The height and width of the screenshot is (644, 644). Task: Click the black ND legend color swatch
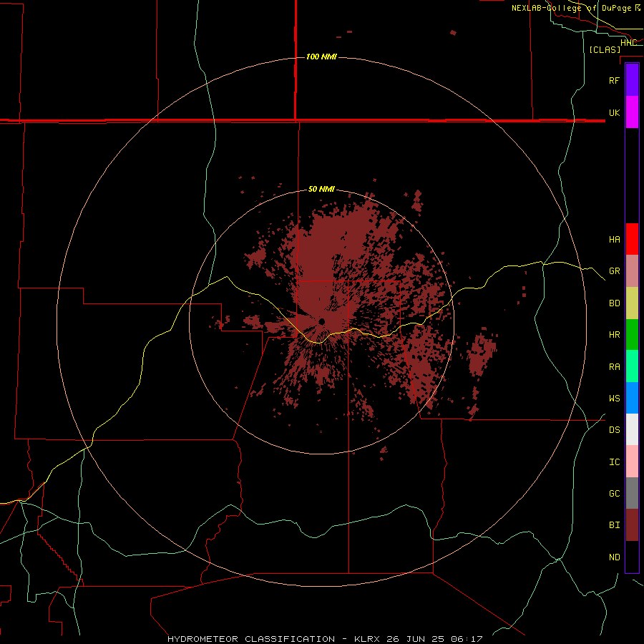(632, 557)
